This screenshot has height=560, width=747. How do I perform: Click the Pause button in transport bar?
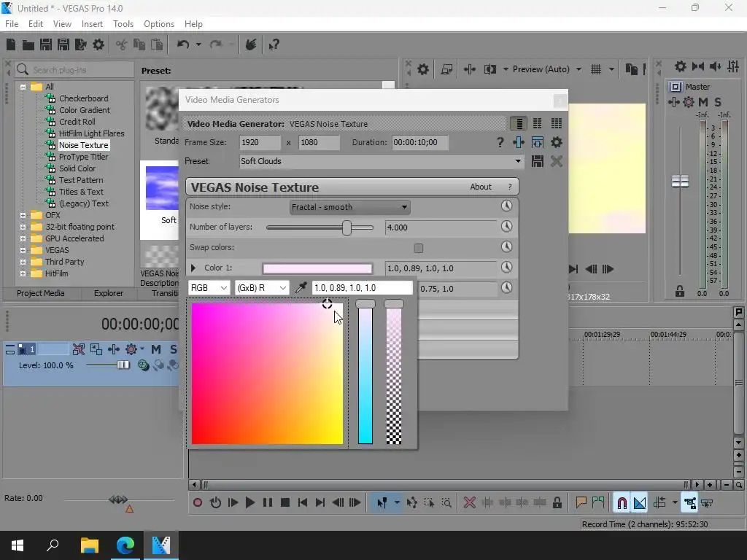pos(267,502)
